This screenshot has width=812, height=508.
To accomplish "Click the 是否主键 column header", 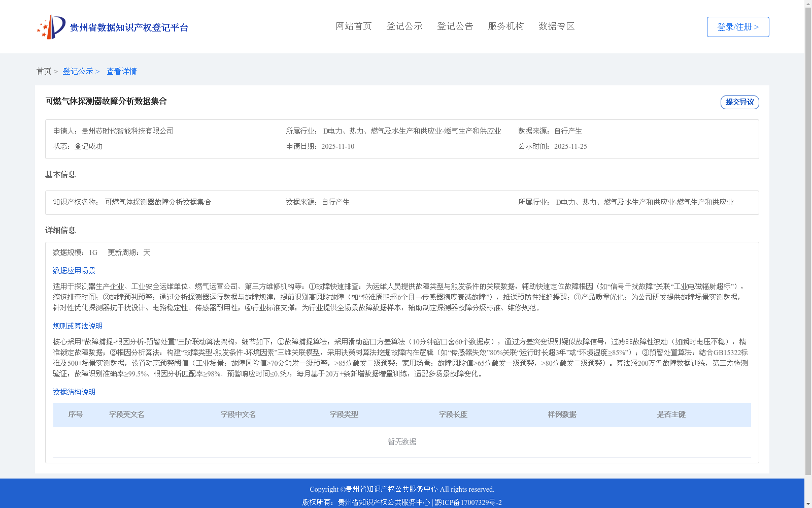I will (x=671, y=415).
